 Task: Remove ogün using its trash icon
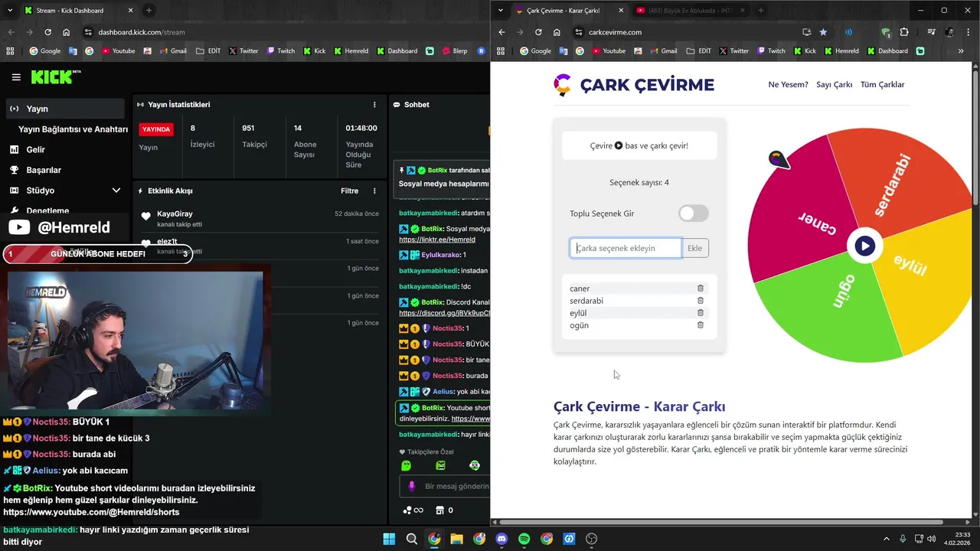[700, 325]
